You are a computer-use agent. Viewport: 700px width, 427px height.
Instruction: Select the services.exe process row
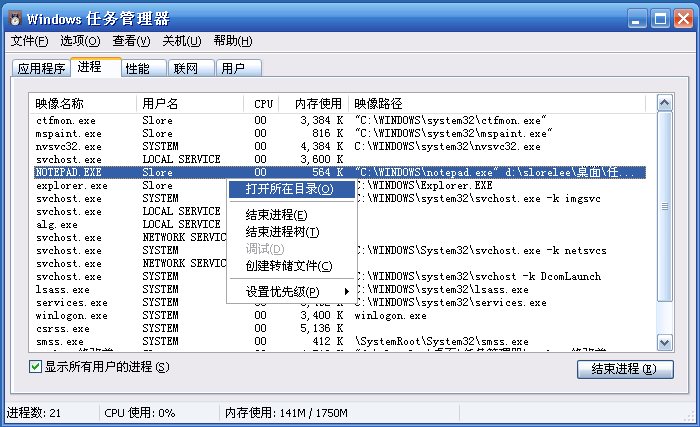340,302
